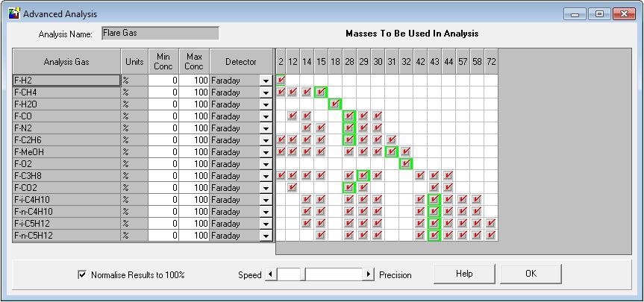This screenshot has height=302, width=644.
Task: Open Detector dropdown for F-n-C5H12
Action: click(x=266, y=236)
